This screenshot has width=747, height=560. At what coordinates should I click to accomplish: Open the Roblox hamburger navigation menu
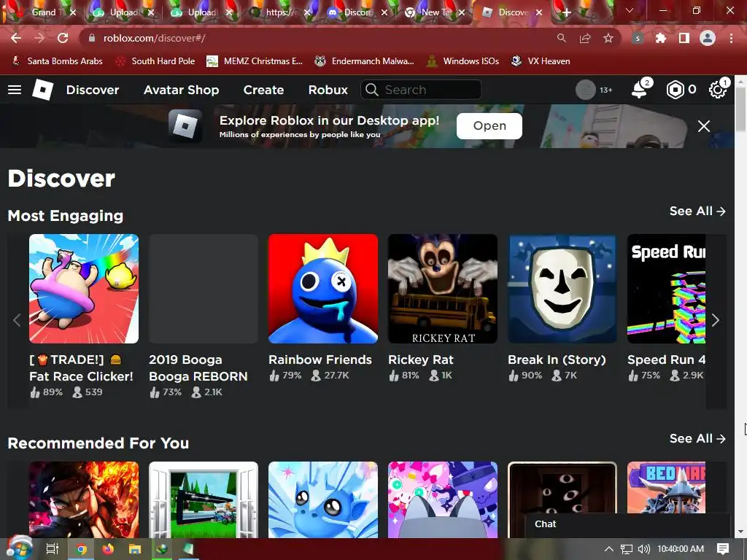15,90
